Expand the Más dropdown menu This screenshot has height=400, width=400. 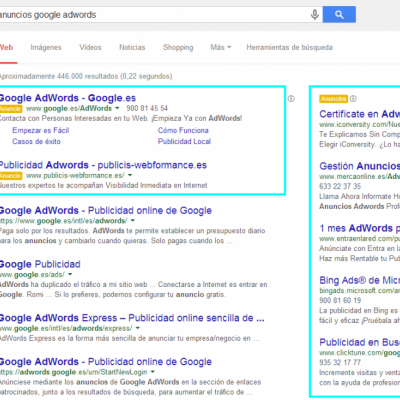click(220, 47)
